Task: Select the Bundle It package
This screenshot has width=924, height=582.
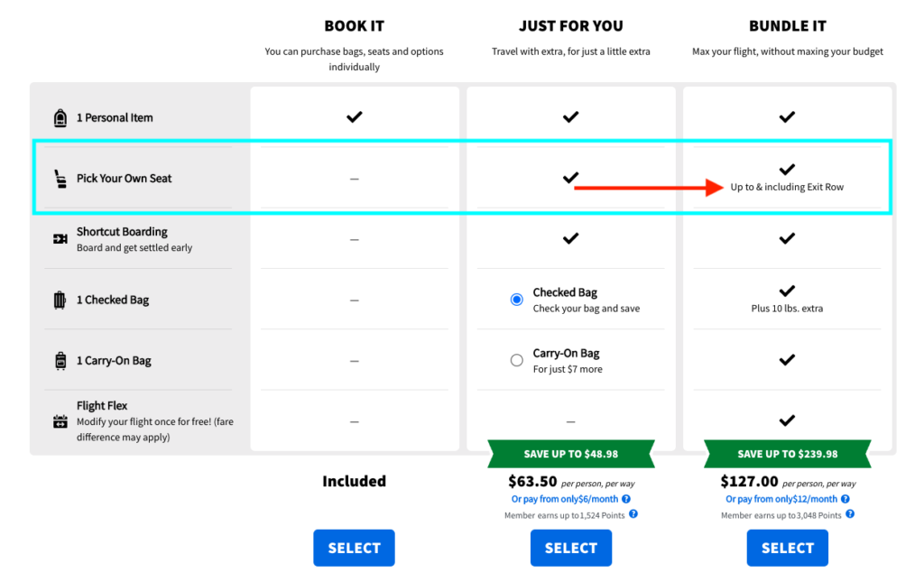Action: point(787,548)
